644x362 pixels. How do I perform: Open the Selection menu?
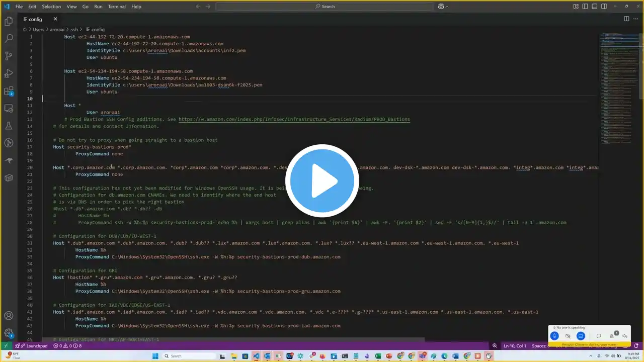pos(51,7)
